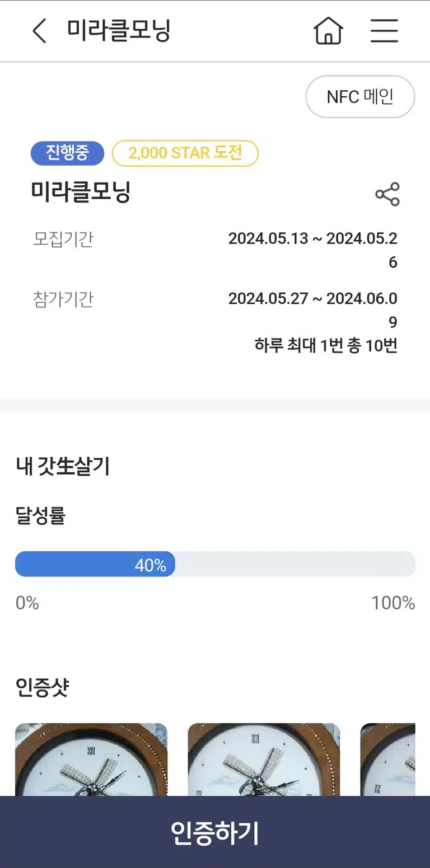Select the 진행중 status badge
430x868 pixels.
tap(68, 153)
